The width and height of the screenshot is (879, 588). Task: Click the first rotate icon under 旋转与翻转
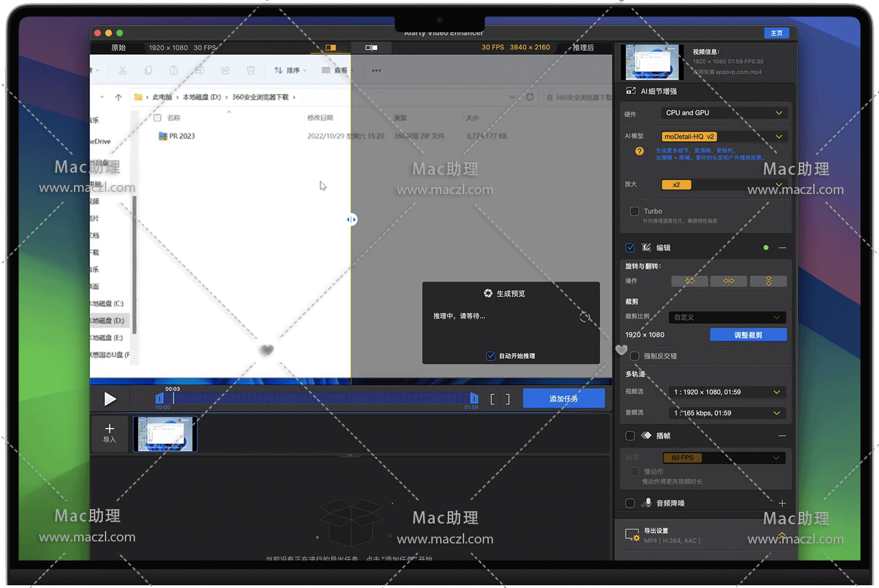(x=689, y=281)
